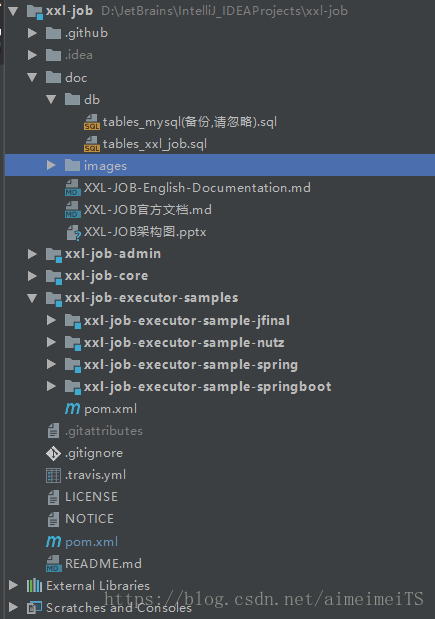Click Maven icon of executor-samples pom.xml
This screenshot has width=435, height=619.
click(72, 409)
